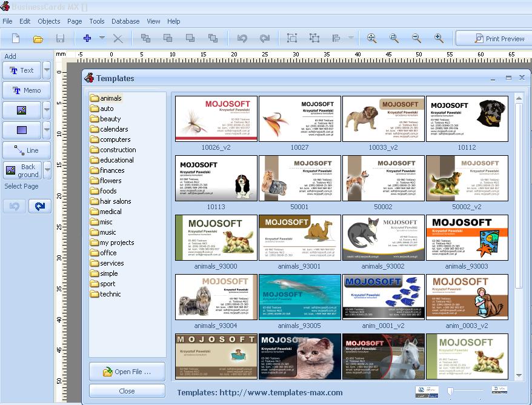Open the templates-max.com link
This screenshot has width=532, height=405.
click(x=281, y=392)
